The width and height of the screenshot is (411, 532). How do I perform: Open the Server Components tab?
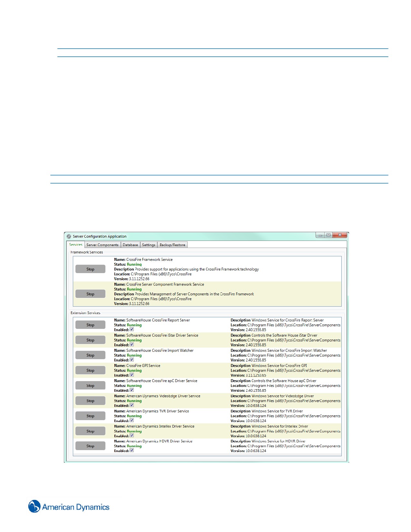(103, 245)
